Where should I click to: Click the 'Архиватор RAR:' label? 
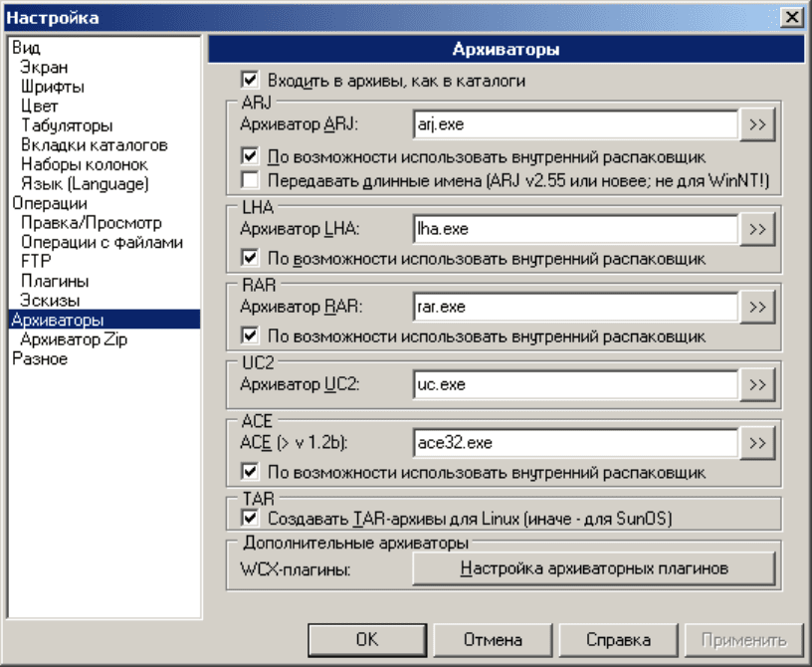(x=302, y=307)
